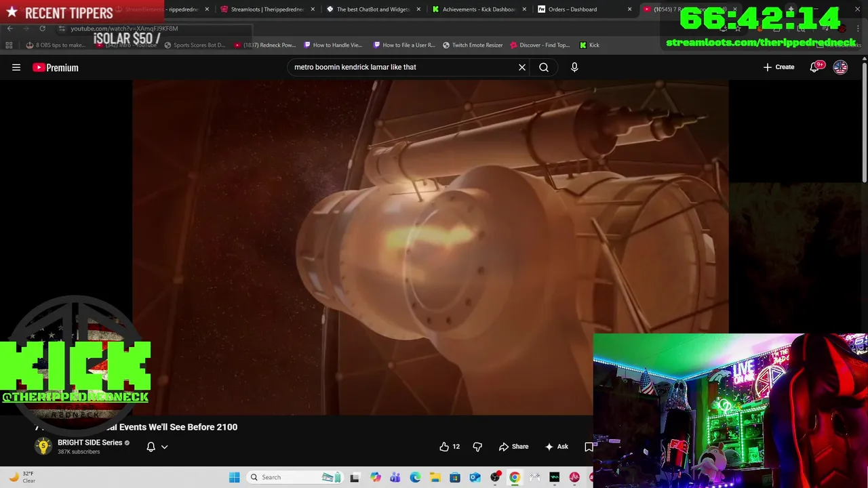Open the account avatar menu
The width and height of the screenshot is (868, 488).
(840, 67)
